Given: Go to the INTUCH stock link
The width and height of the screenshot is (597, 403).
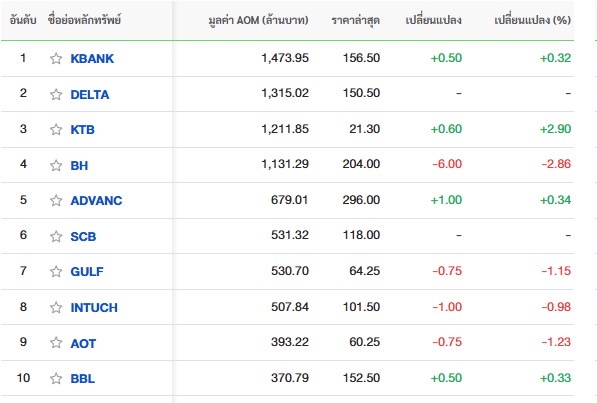Looking at the screenshot, I should [94, 307].
